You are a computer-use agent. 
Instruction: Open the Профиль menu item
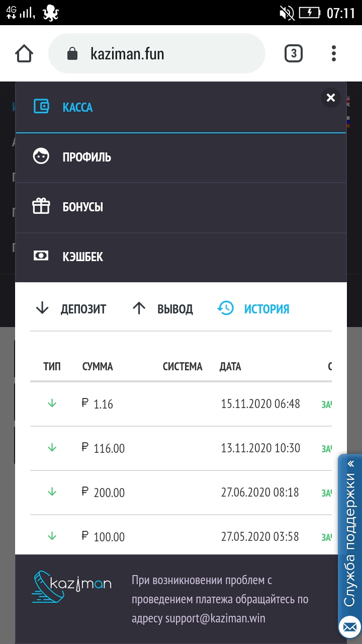[x=86, y=157]
